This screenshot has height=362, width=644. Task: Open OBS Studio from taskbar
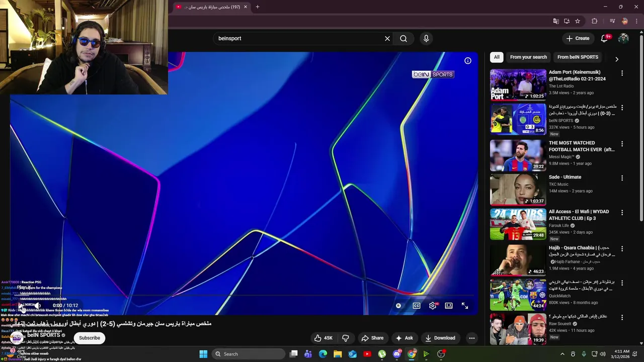441,354
